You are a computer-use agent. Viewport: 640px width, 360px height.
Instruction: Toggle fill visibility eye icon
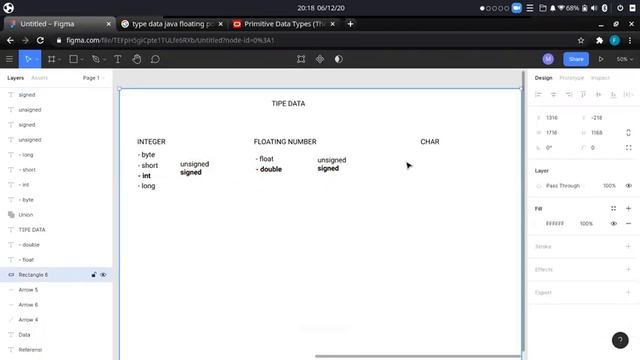tap(613, 224)
